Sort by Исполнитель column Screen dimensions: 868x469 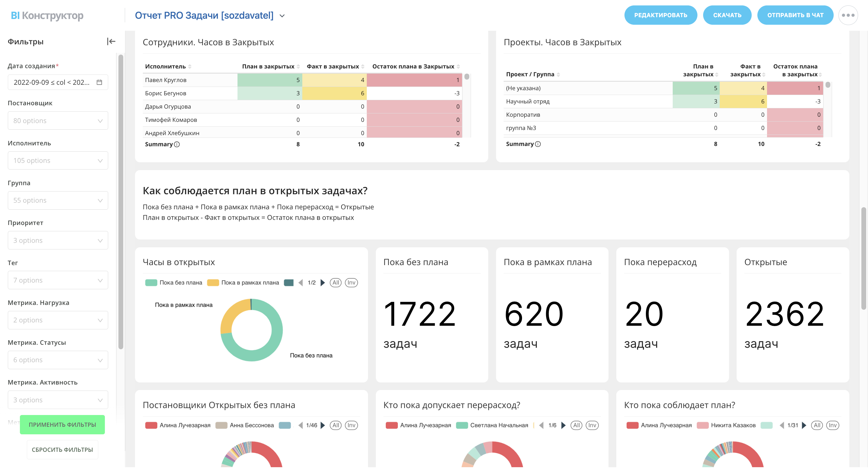[190, 67]
